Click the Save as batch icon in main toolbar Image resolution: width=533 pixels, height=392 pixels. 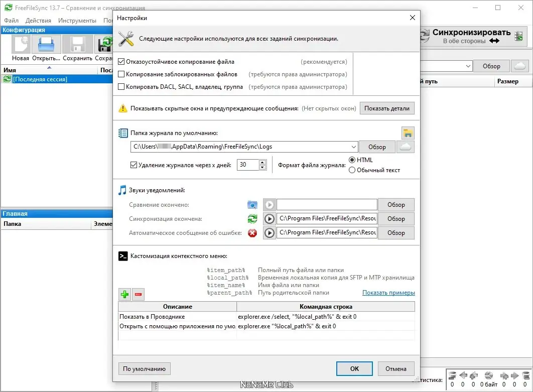pyautogui.click(x=105, y=44)
